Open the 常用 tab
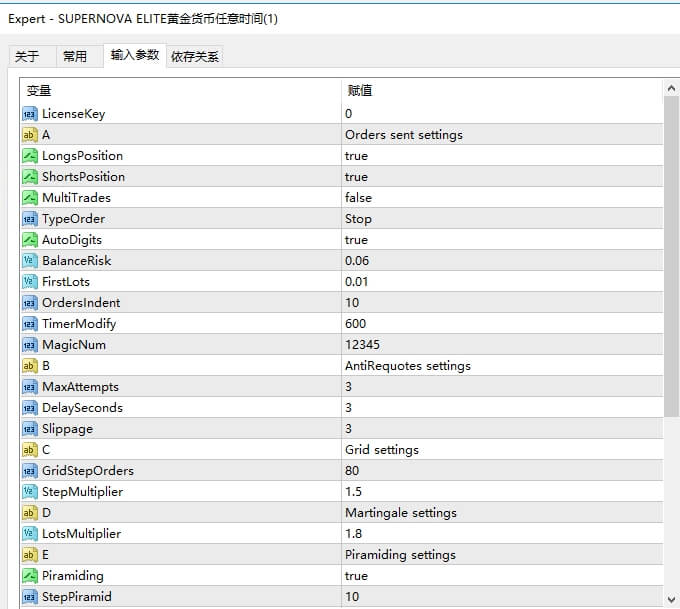Image resolution: width=680 pixels, height=609 pixels. tap(75, 57)
